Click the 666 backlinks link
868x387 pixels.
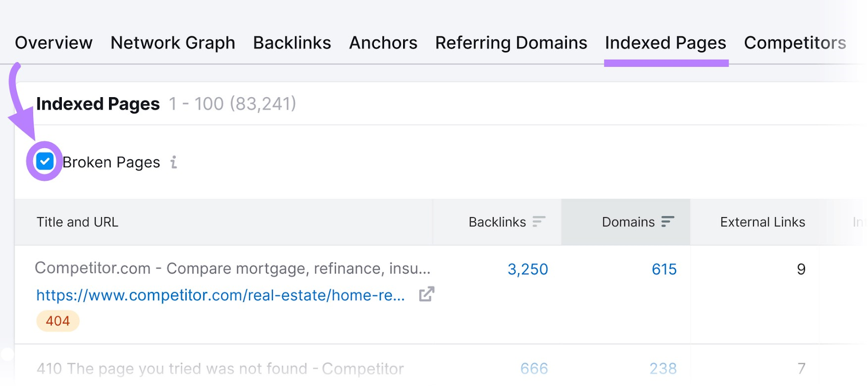click(533, 369)
